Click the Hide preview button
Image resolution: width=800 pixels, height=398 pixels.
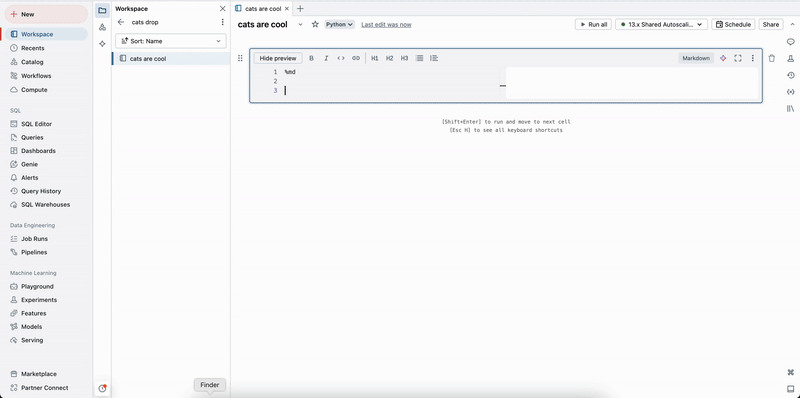pos(278,58)
